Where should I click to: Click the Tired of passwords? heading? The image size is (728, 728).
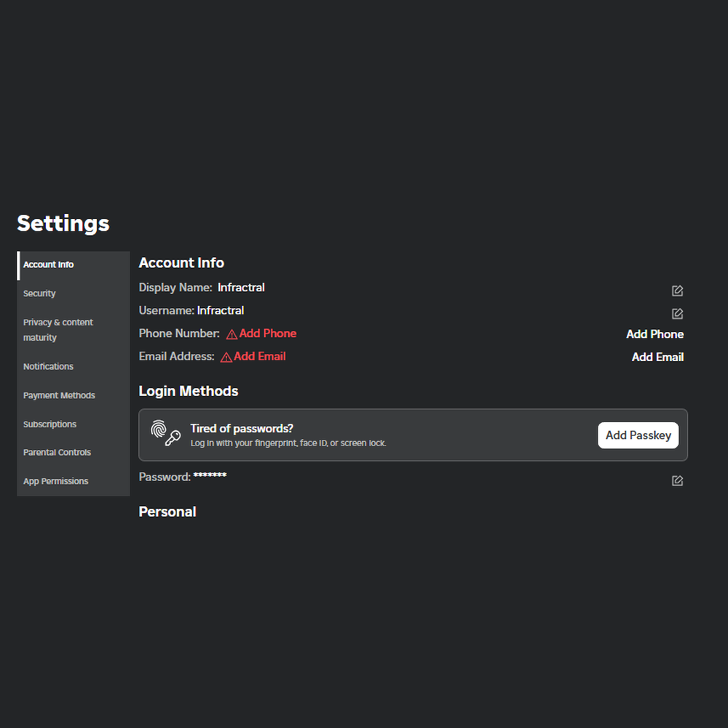coord(242,428)
